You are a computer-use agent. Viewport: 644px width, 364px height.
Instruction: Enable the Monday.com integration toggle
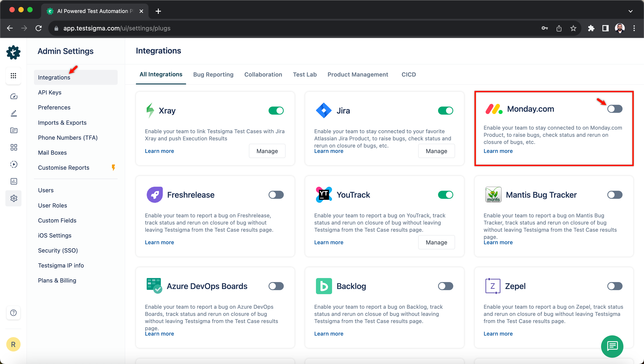point(615,109)
